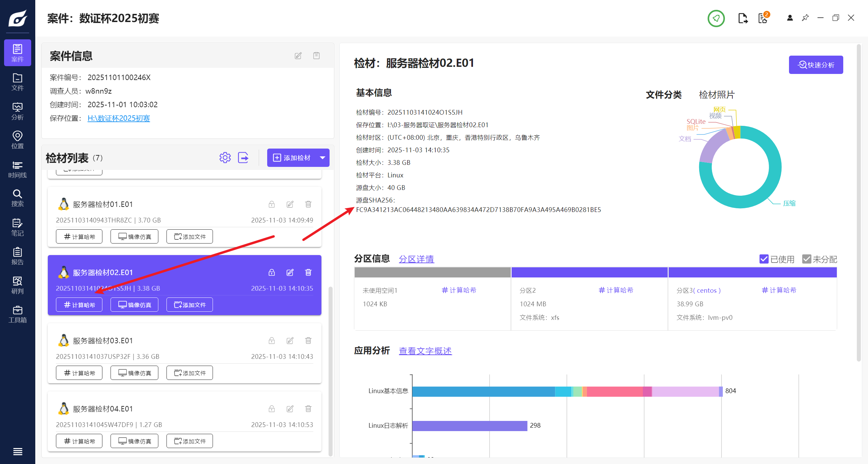Click the gear settings icon beside 检材列表
Viewport: 868px width, 464px height.
click(225, 158)
